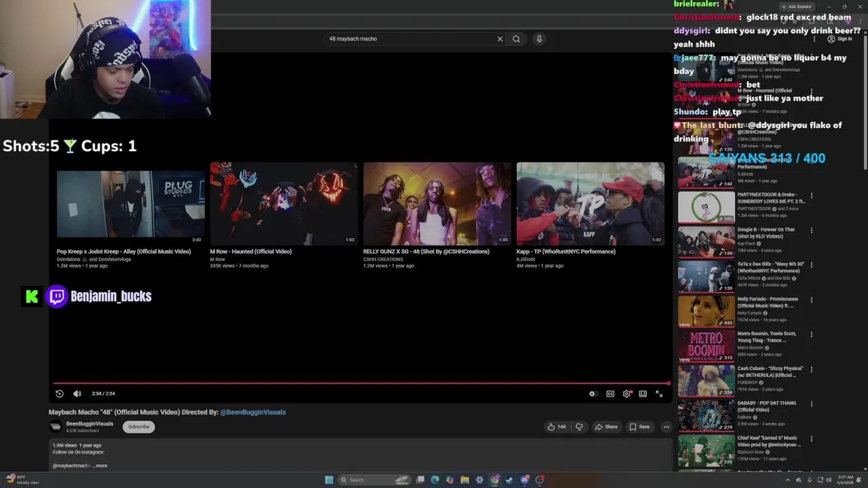Clear the YouTube search box text

coord(500,39)
